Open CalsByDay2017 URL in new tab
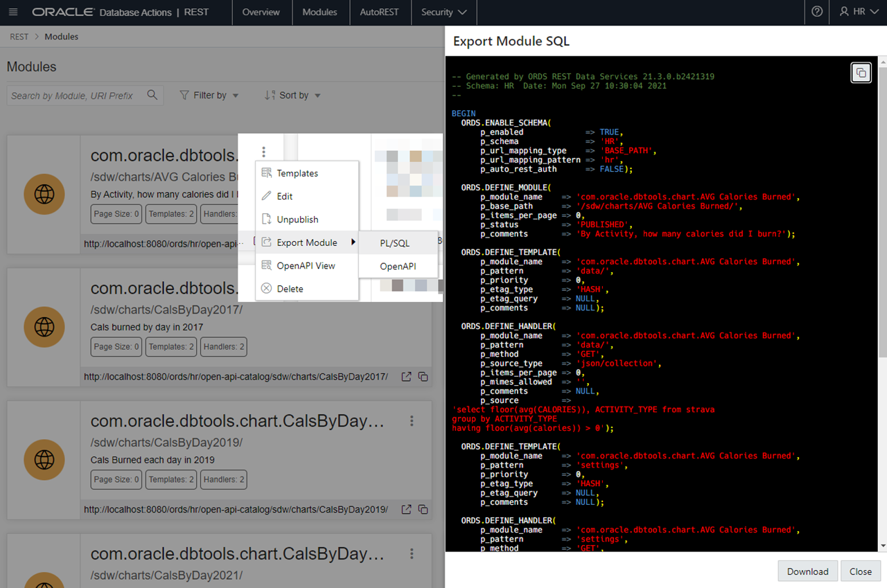Screen dimensions: 887x588 pyautogui.click(x=407, y=377)
